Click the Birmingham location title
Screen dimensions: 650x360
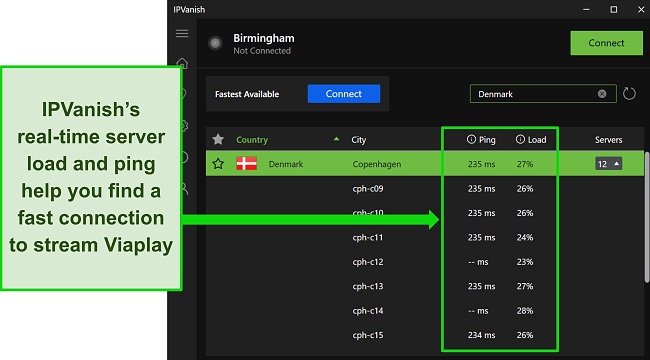click(264, 38)
